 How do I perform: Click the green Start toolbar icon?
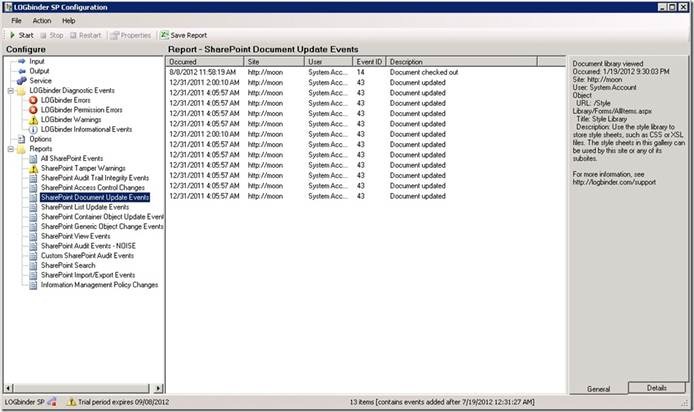[x=12, y=35]
